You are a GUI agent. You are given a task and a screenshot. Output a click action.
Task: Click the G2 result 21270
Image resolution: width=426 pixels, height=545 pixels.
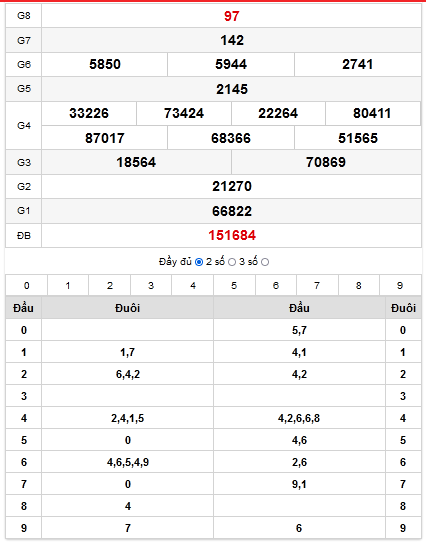232,186
